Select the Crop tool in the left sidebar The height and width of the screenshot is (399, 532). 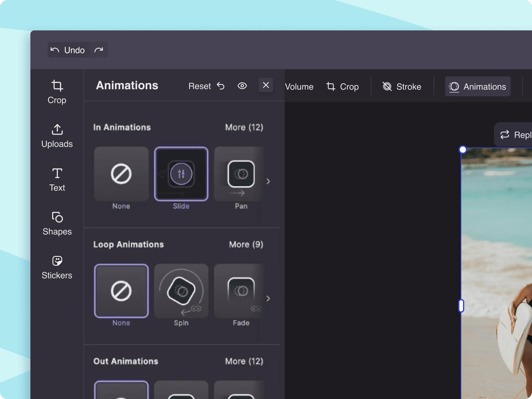coord(57,92)
